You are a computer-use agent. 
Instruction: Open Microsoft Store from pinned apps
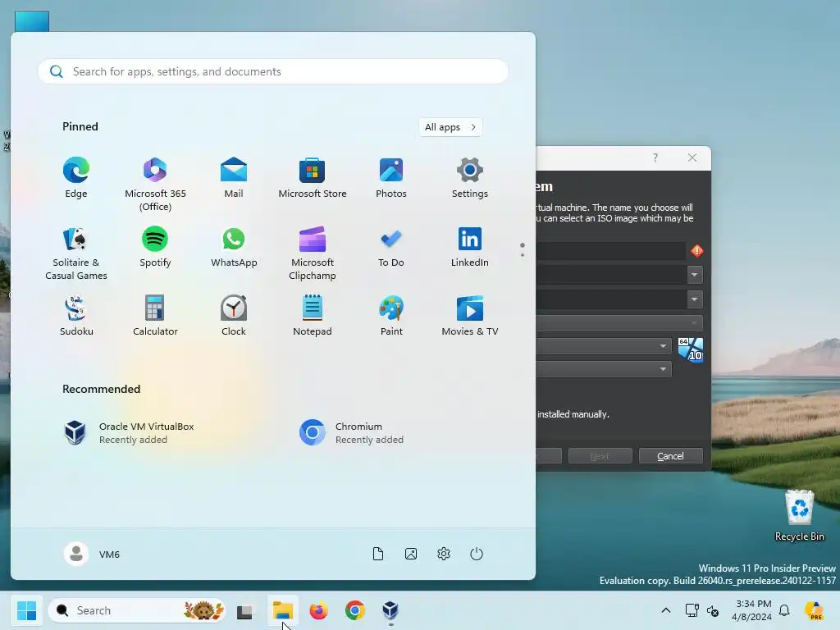pyautogui.click(x=313, y=178)
